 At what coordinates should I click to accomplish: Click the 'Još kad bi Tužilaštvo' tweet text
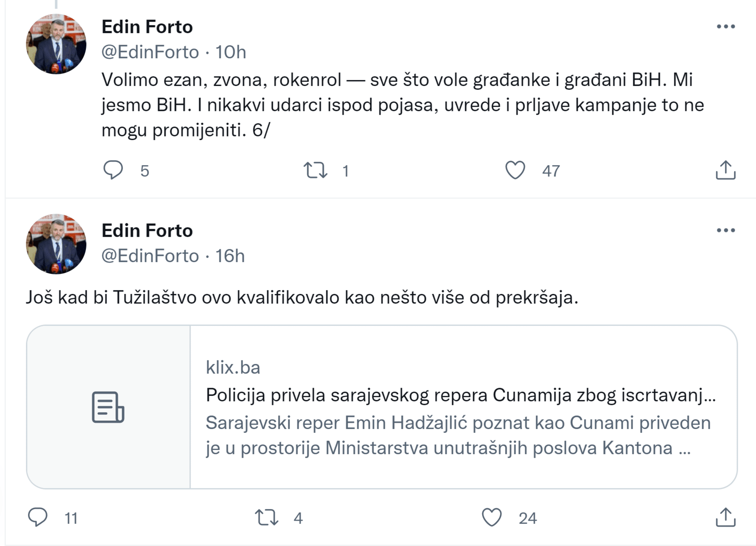click(x=302, y=298)
